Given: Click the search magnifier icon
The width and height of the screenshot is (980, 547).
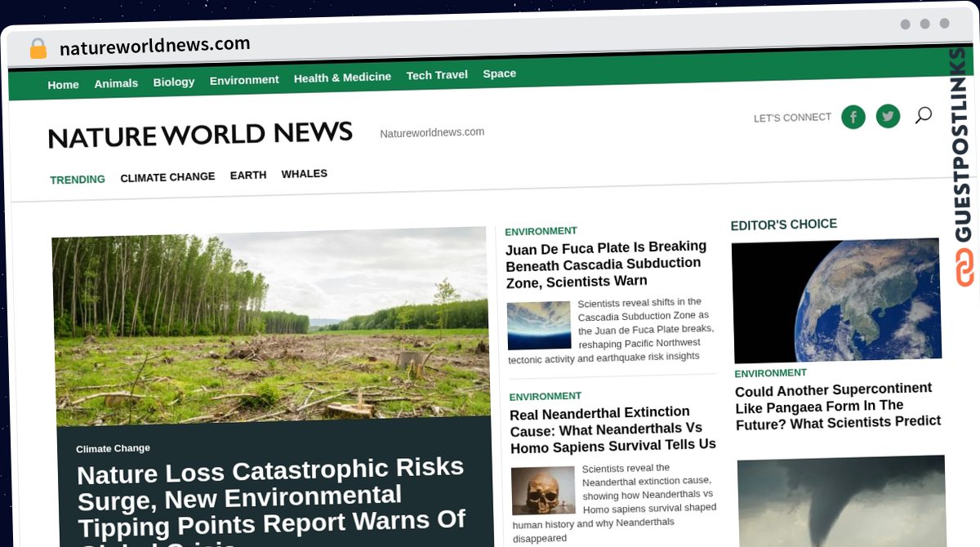Looking at the screenshot, I should point(923,115).
